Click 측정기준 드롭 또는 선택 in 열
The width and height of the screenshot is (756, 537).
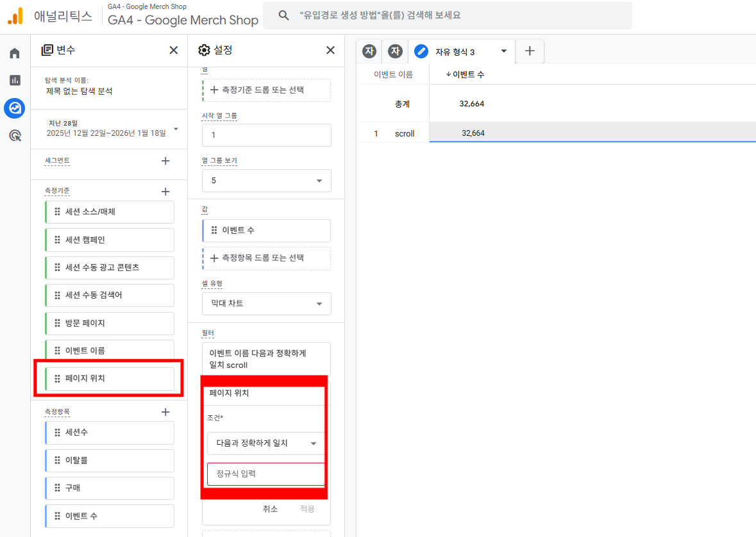(x=267, y=90)
